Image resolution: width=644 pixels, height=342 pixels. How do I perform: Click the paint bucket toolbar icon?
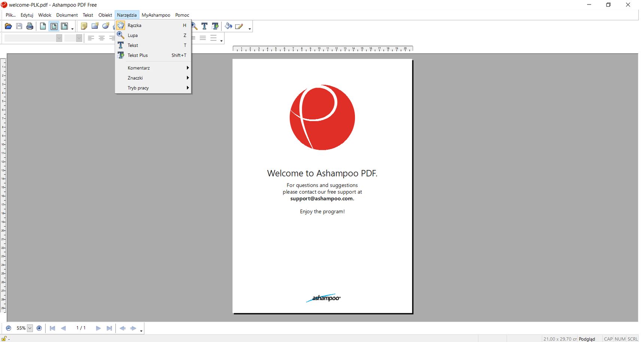tap(228, 26)
